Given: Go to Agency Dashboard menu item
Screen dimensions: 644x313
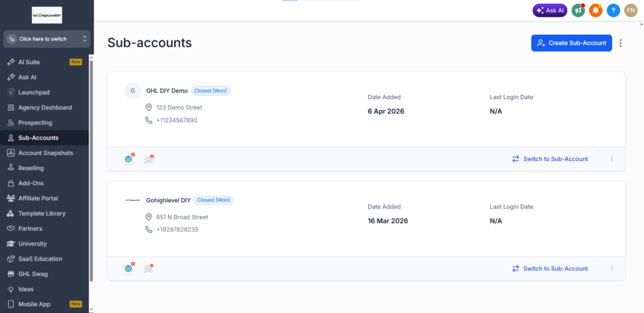Looking at the screenshot, I should click(x=45, y=108).
